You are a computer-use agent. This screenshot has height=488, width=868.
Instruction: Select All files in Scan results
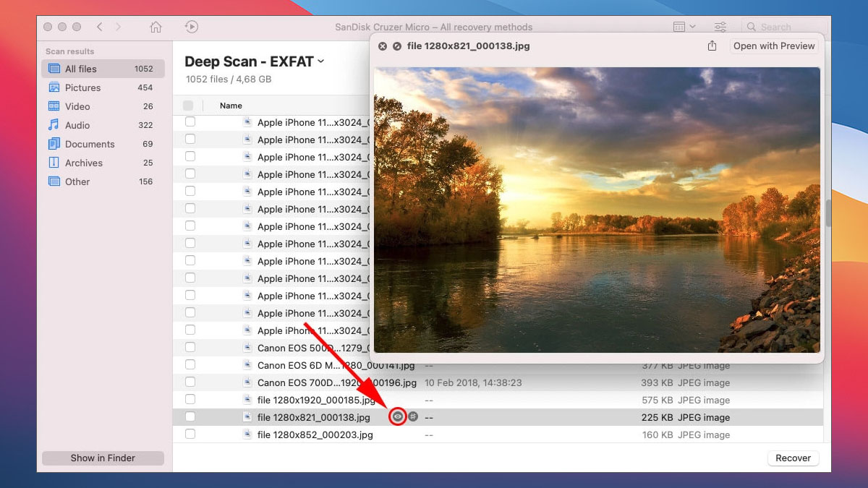pos(103,69)
